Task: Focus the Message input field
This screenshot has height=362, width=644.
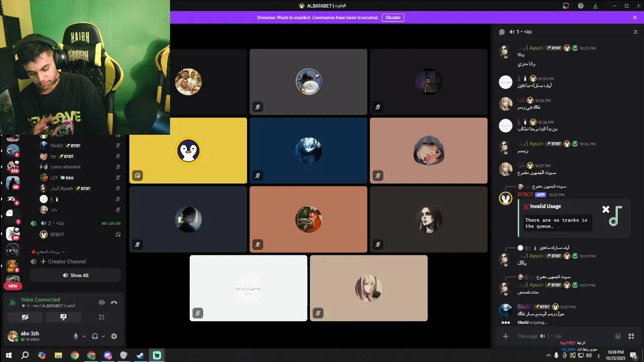Action: [x=563, y=336]
